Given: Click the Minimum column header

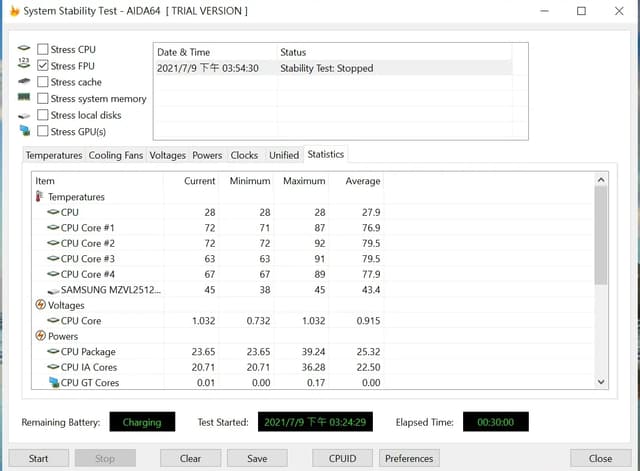Looking at the screenshot, I should (x=246, y=181).
